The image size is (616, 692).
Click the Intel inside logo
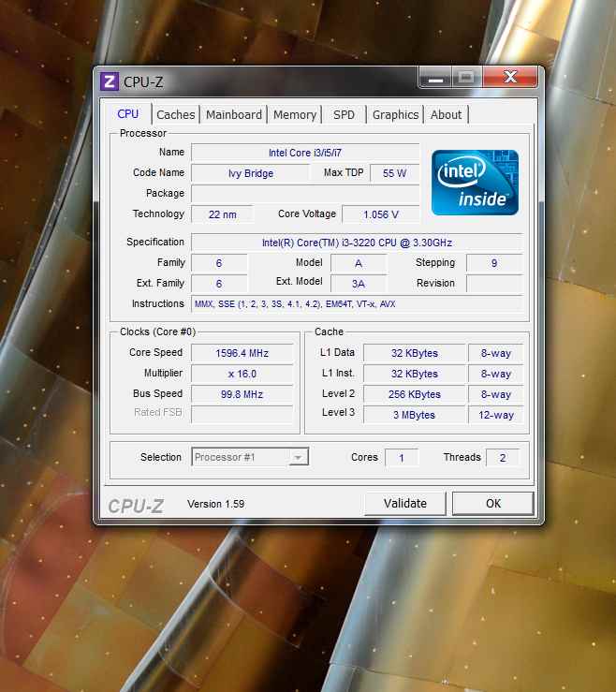475,183
